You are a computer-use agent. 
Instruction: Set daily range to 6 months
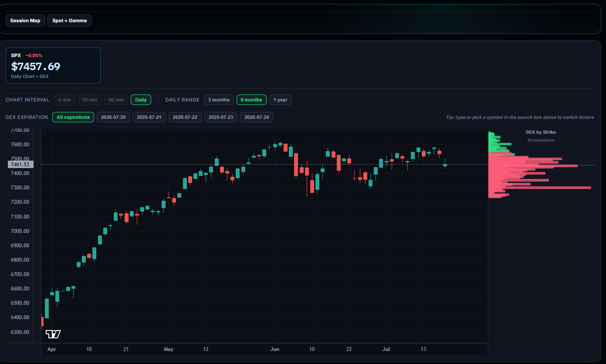[251, 100]
